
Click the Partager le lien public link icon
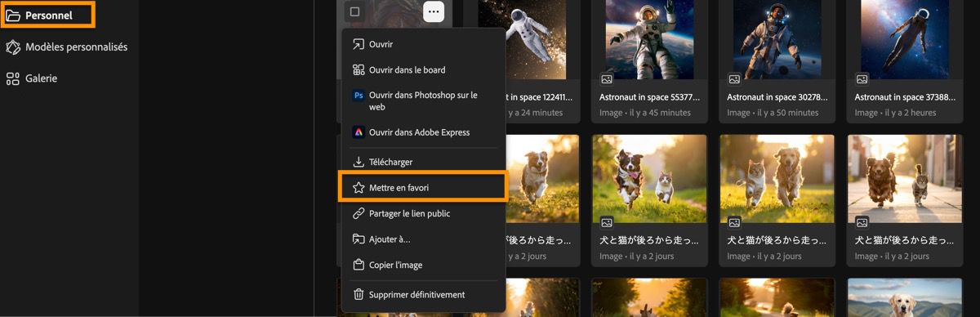pos(359,213)
